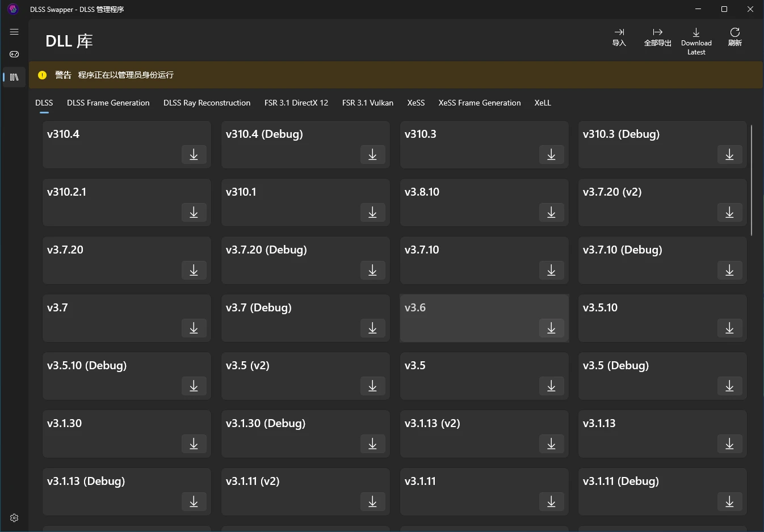Download DLSS v3.8.10
Viewport: 764px width, 532px height.
[551, 213]
